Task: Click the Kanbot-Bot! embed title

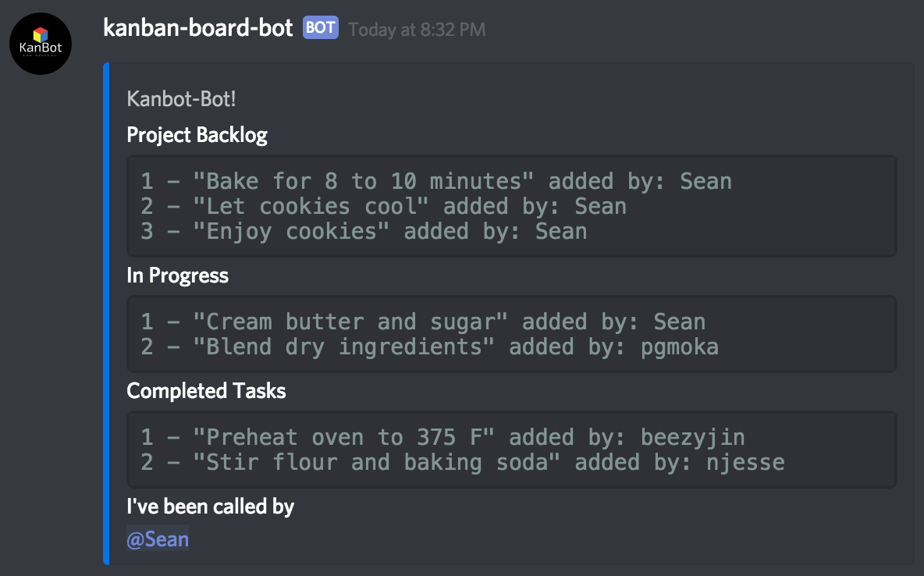Action: (182, 99)
